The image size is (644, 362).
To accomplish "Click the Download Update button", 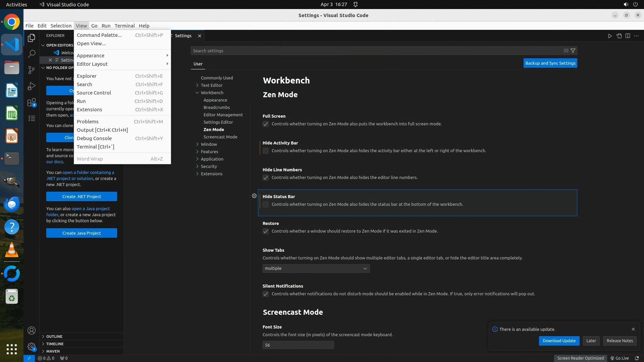I will (x=559, y=341).
